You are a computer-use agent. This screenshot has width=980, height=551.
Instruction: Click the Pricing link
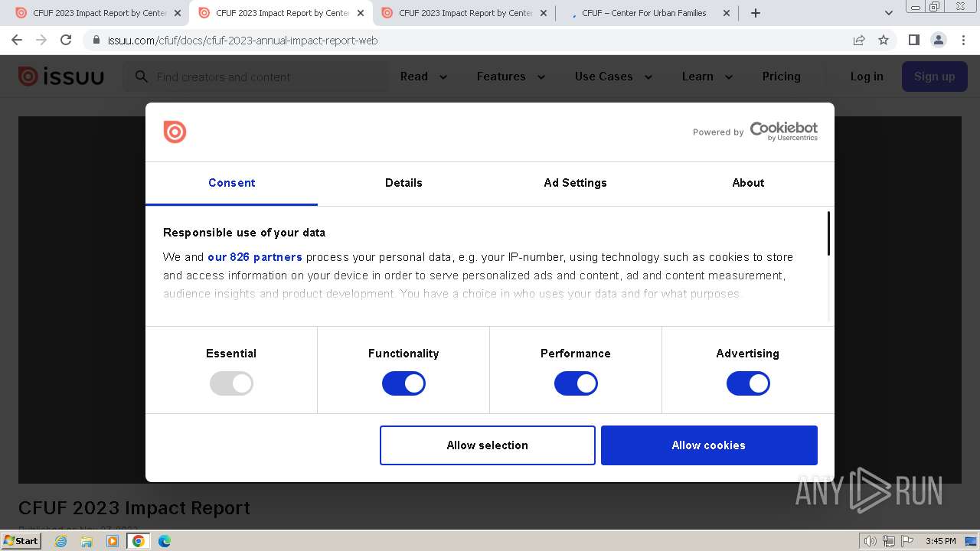782,77
